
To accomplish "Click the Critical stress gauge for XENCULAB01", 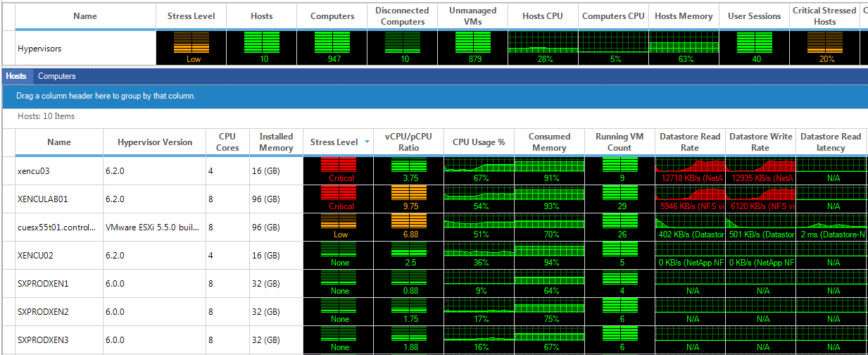I will click(x=338, y=198).
